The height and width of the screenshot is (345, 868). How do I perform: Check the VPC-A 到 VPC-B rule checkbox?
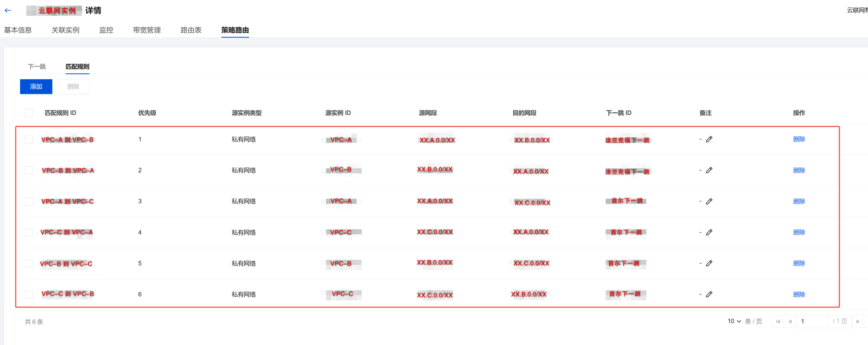point(29,139)
